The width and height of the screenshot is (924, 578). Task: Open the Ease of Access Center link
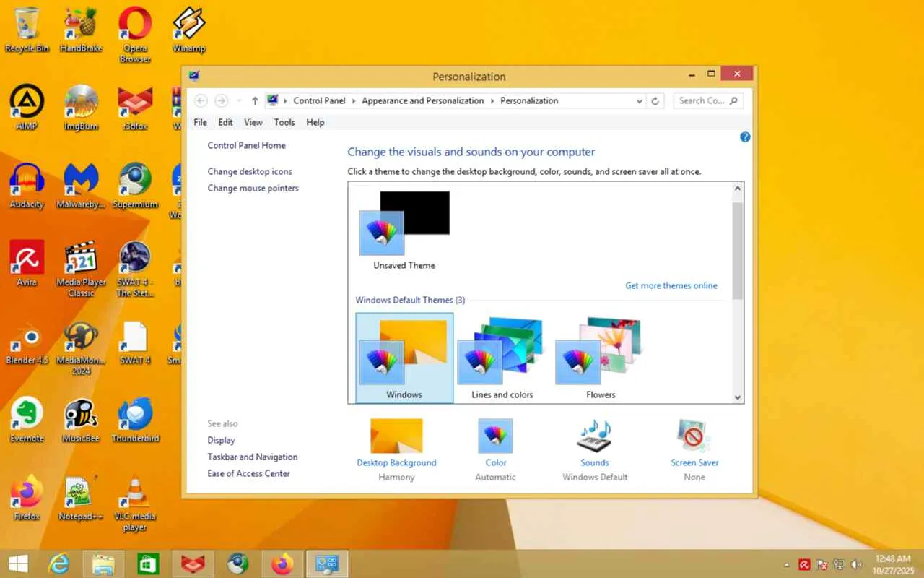pyautogui.click(x=249, y=473)
